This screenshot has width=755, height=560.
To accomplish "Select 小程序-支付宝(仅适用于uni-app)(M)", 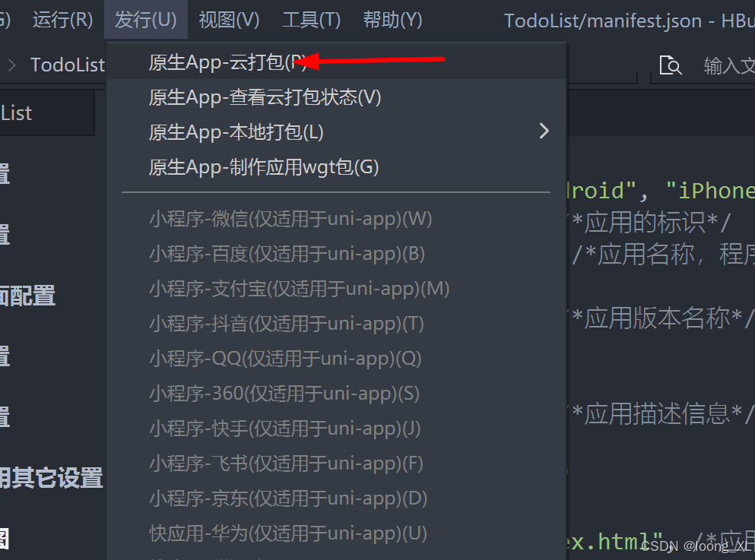I will pyautogui.click(x=336, y=289).
